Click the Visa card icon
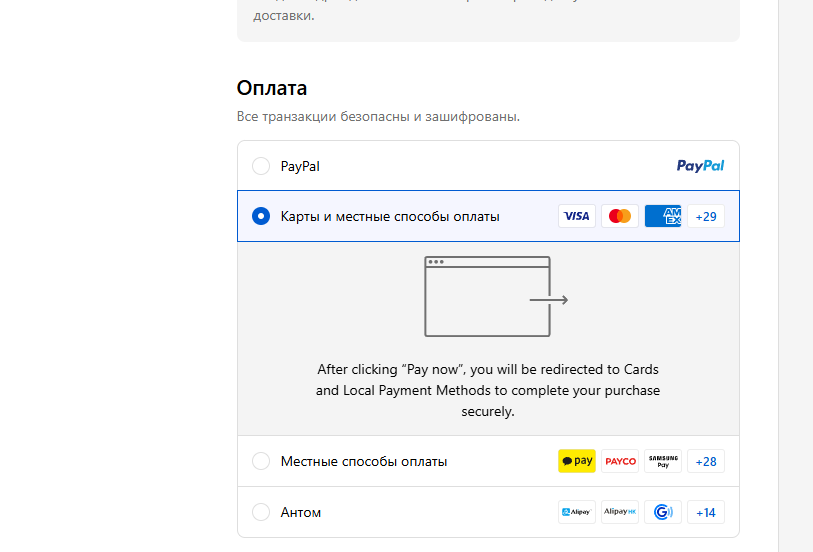 tap(576, 216)
